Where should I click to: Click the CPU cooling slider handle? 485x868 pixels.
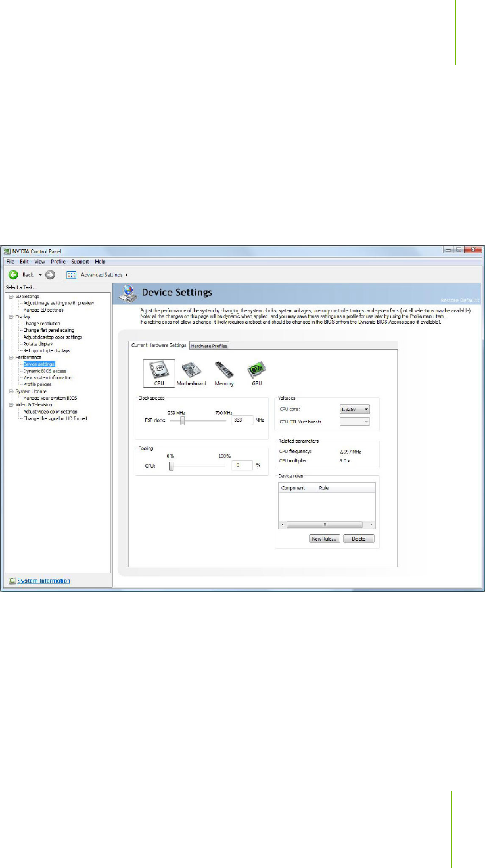tap(171, 466)
